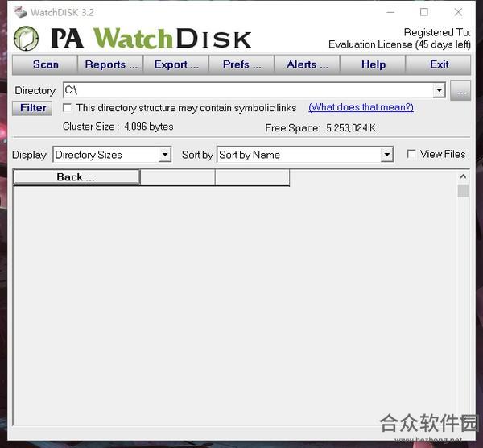Enable the symbolic links checkbox
This screenshot has height=448, width=483.
coord(67,108)
